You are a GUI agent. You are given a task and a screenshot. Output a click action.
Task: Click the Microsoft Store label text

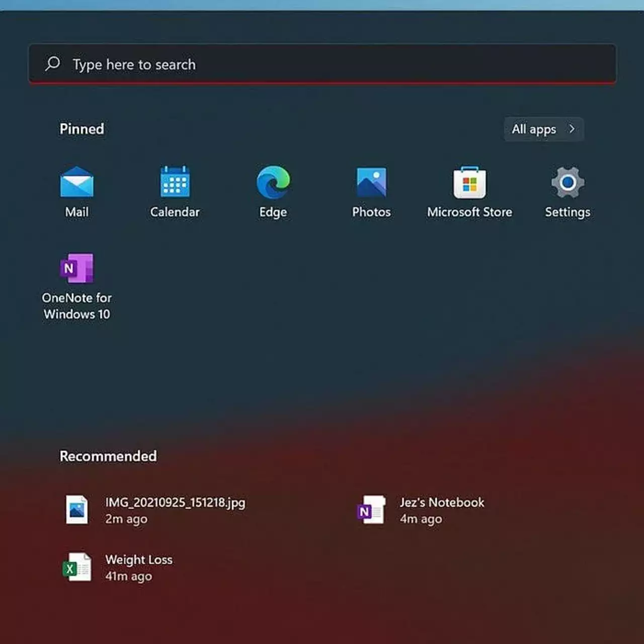tap(469, 212)
